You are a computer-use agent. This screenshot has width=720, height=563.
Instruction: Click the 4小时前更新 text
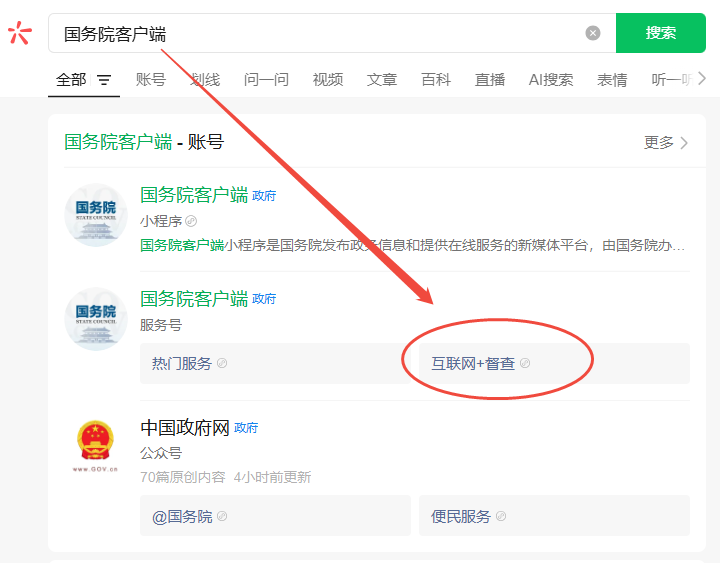point(272,477)
